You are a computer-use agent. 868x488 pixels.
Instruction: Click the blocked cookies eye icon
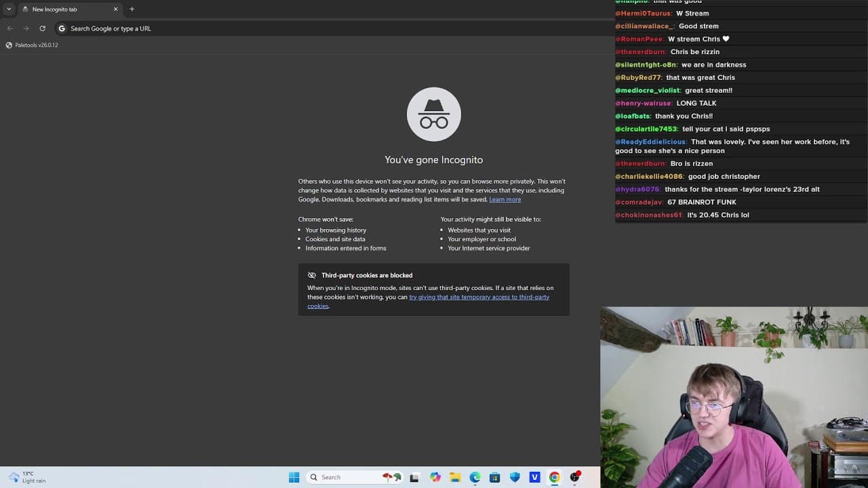312,275
